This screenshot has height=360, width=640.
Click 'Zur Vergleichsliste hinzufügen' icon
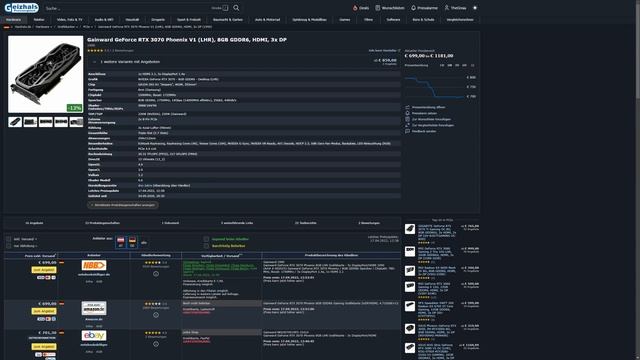click(407, 125)
